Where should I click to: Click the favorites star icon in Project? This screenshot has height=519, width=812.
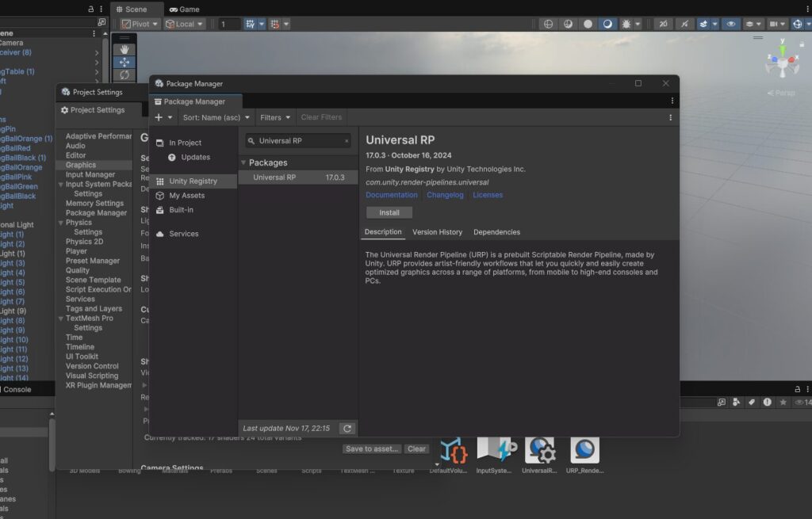pos(783,402)
